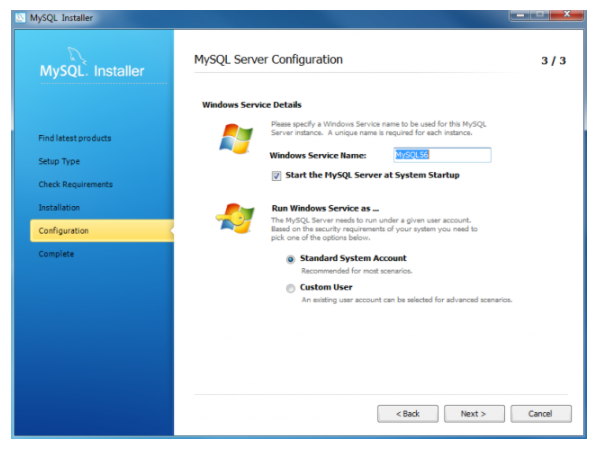The image size is (600, 457).
Task: Go back with the Back button
Action: pos(408,414)
